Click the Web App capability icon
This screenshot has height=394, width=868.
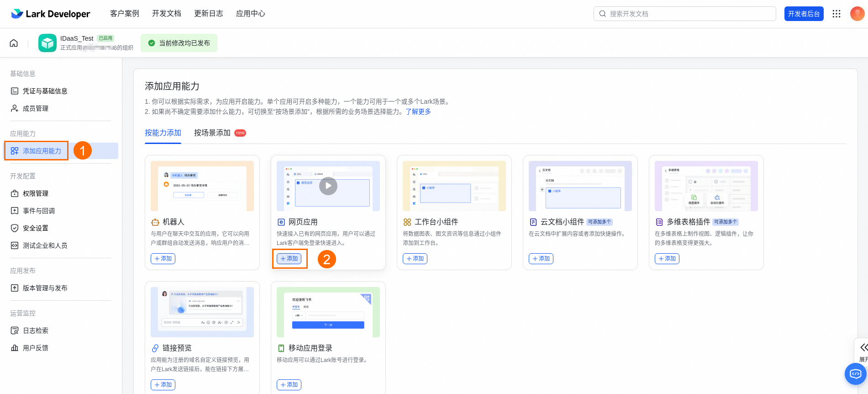[x=281, y=222]
